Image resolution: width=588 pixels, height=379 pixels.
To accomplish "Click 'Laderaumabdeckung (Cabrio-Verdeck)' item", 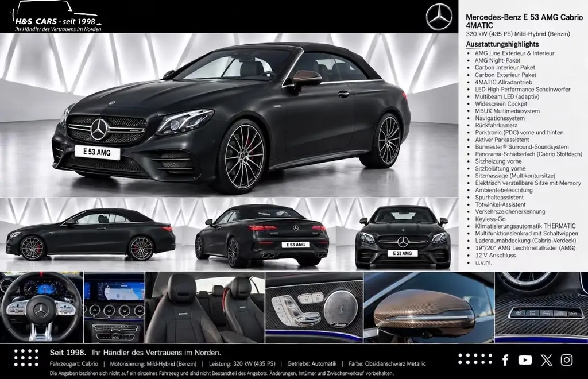I will coord(525,240).
